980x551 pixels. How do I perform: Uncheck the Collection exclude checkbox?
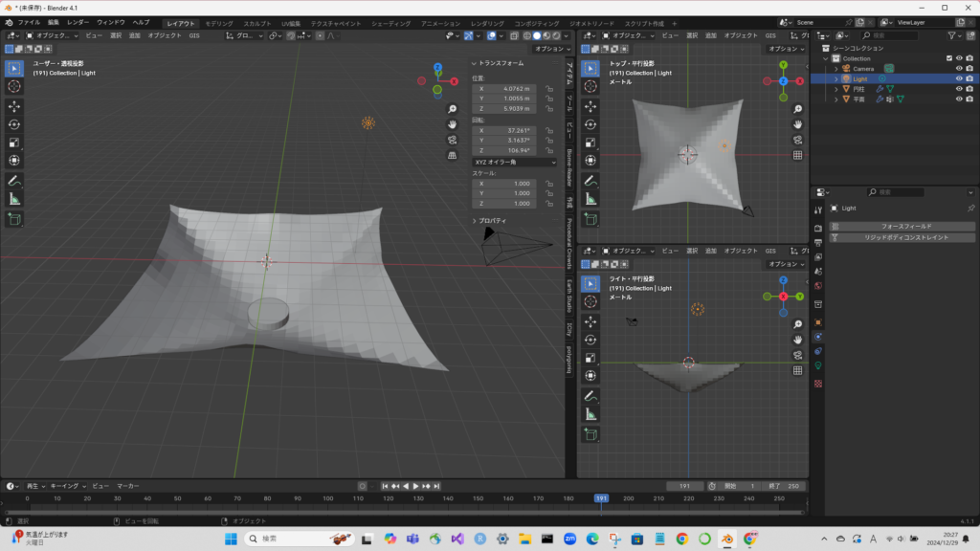tap(948, 58)
